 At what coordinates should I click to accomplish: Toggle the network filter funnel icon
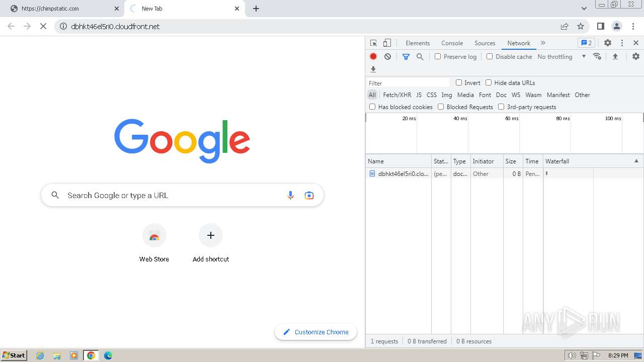[406, 57]
